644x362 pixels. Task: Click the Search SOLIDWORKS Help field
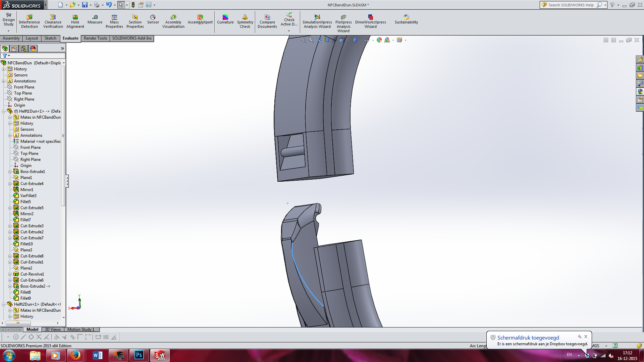coord(571,5)
